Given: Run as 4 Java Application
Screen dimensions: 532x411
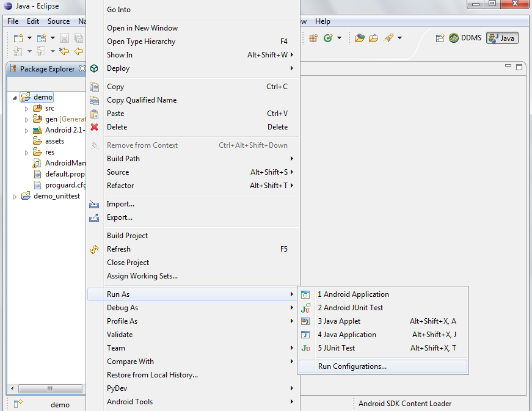Looking at the screenshot, I should coord(383,335).
